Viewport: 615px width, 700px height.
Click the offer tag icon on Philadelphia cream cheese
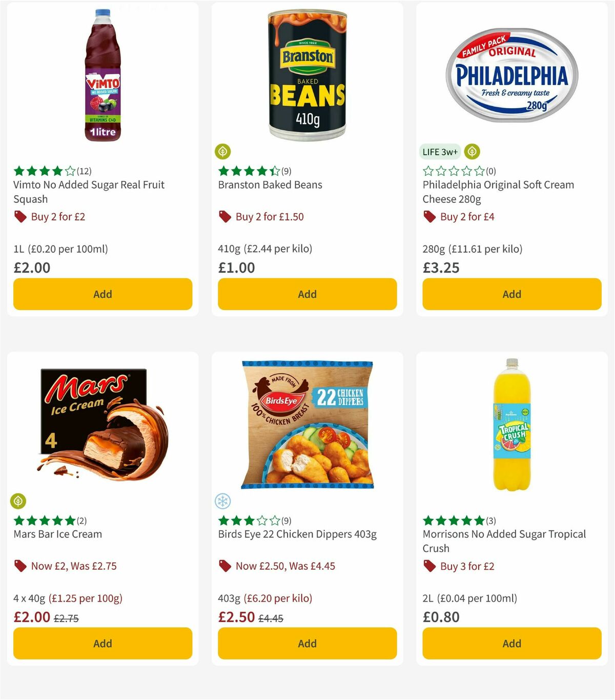click(429, 217)
